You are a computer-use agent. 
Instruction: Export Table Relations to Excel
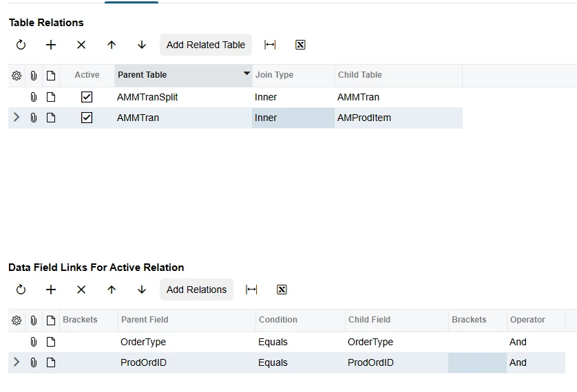point(300,45)
